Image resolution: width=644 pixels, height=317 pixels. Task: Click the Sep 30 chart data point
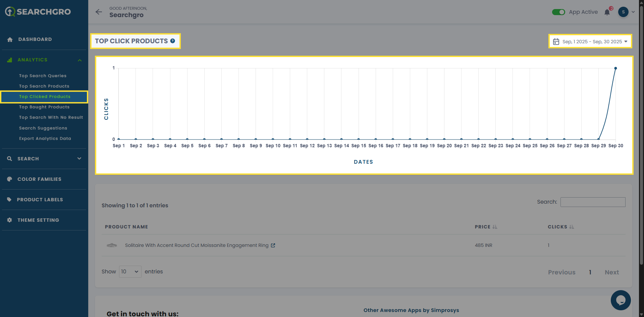[x=615, y=68]
